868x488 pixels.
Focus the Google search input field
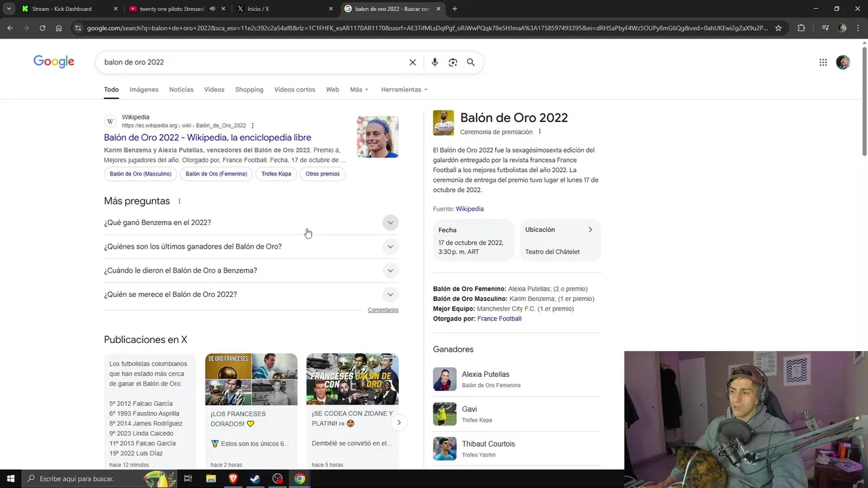[x=251, y=62]
